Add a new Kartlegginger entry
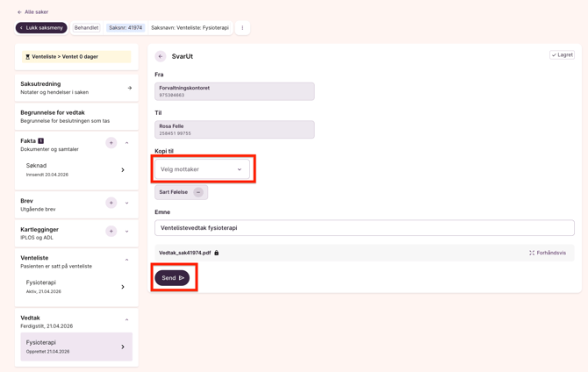 coord(111,232)
